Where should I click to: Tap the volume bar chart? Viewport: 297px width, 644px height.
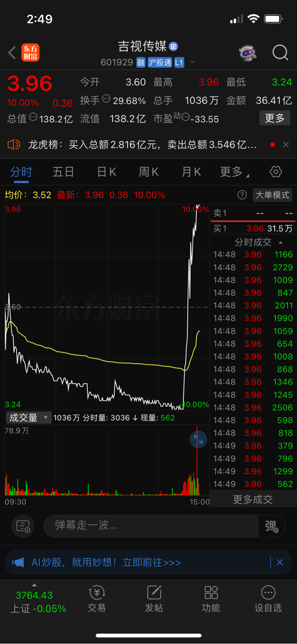point(107,461)
